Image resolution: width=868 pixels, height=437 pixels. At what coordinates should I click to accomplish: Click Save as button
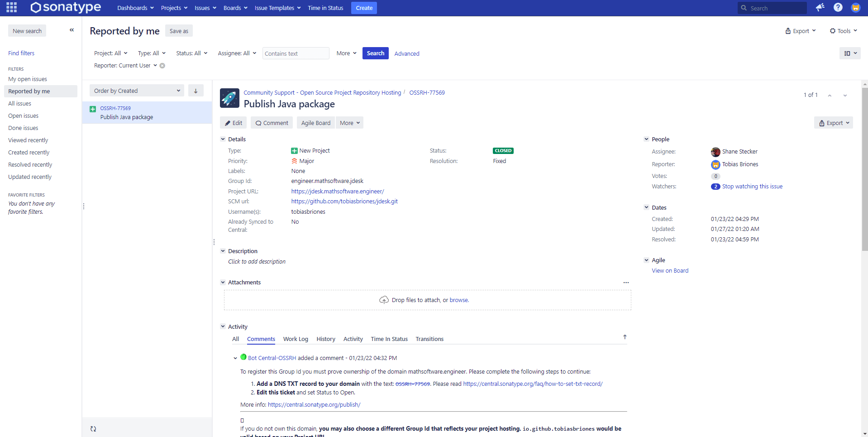(x=179, y=31)
